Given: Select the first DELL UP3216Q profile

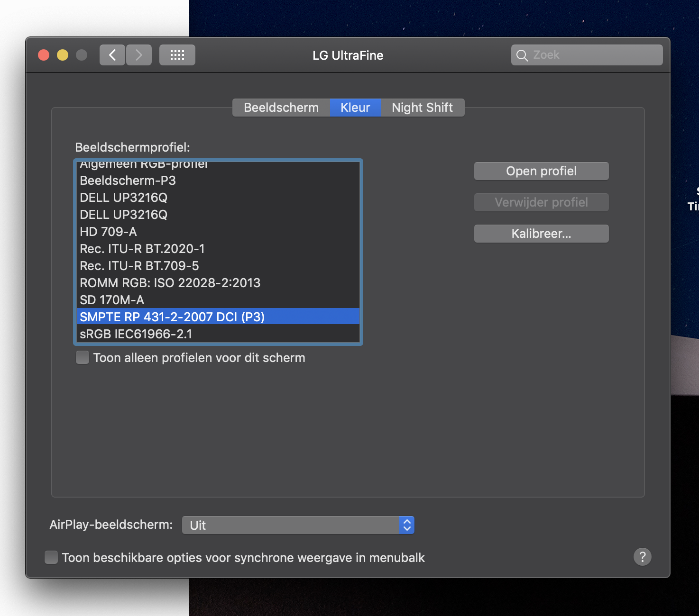Looking at the screenshot, I should (x=218, y=198).
